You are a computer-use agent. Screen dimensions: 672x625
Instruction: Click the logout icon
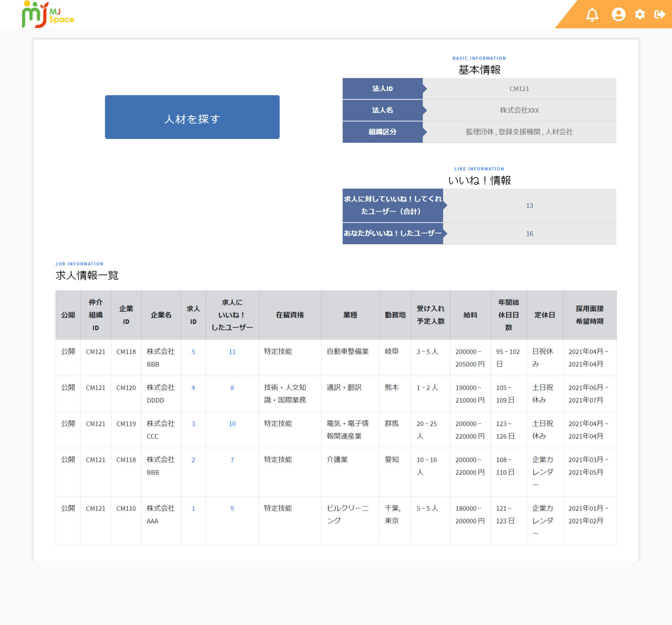click(660, 14)
